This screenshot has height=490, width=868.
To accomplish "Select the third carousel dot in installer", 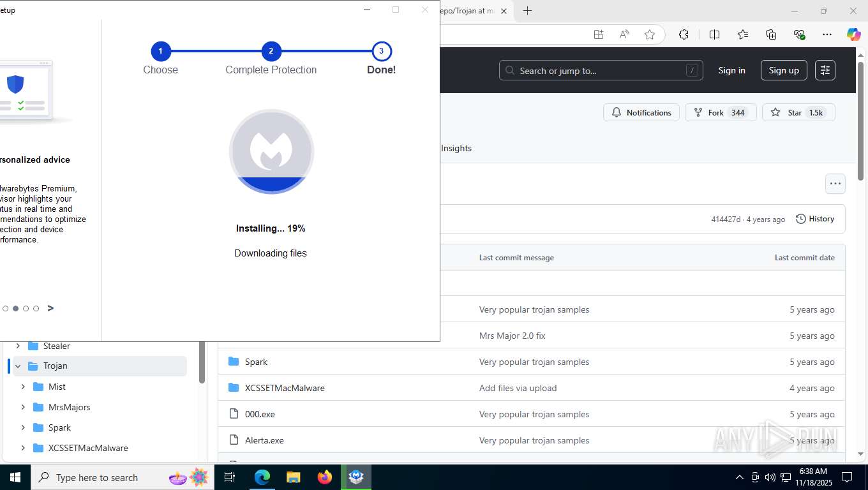I will coord(26,309).
